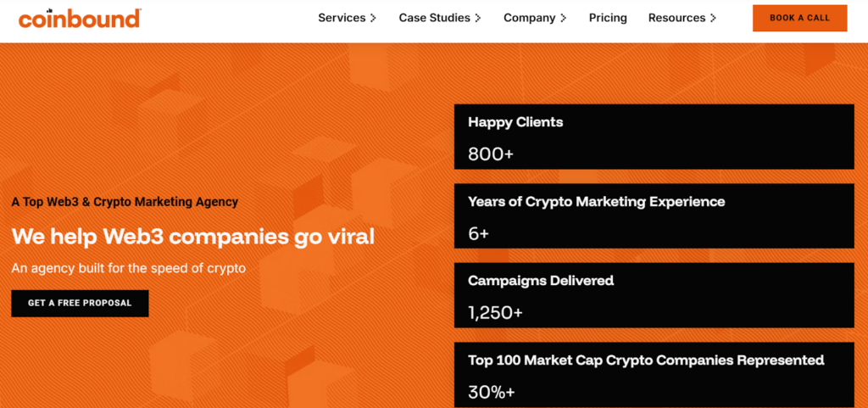Click Years of Crypto Marketing Experience heading
The image size is (868, 408).
tap(596, 202)
